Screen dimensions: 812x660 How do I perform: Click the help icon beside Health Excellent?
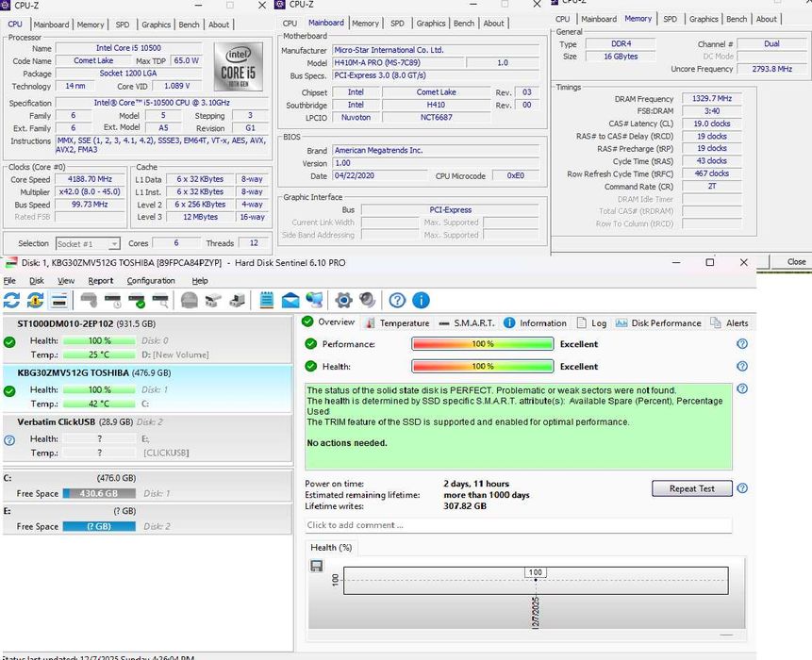(x=742, y=366)
